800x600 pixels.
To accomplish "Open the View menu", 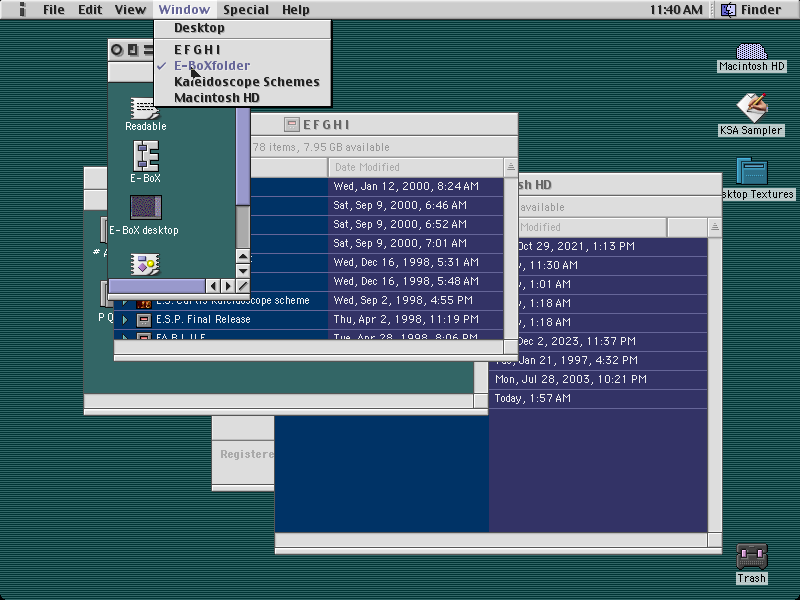I will click(x=130, y=10).
